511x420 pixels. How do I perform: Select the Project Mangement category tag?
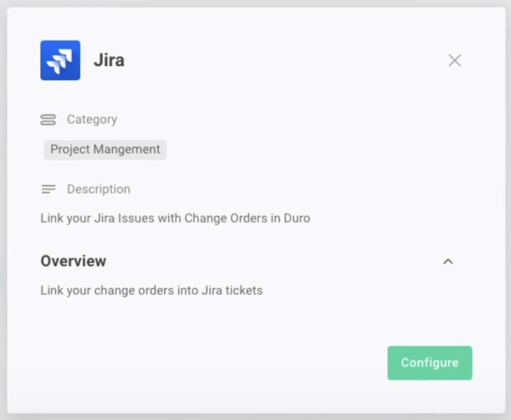tap(105, 150)
